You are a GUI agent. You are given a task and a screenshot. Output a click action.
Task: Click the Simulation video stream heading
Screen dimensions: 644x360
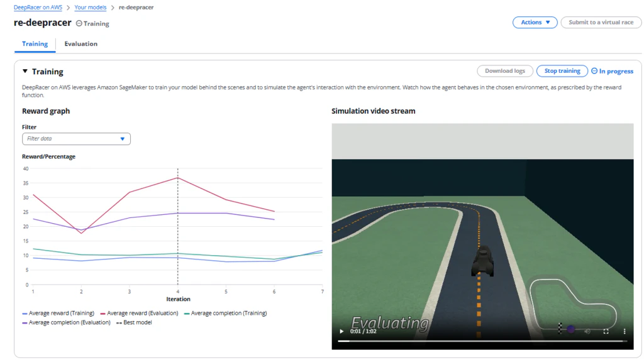(374, 111)
